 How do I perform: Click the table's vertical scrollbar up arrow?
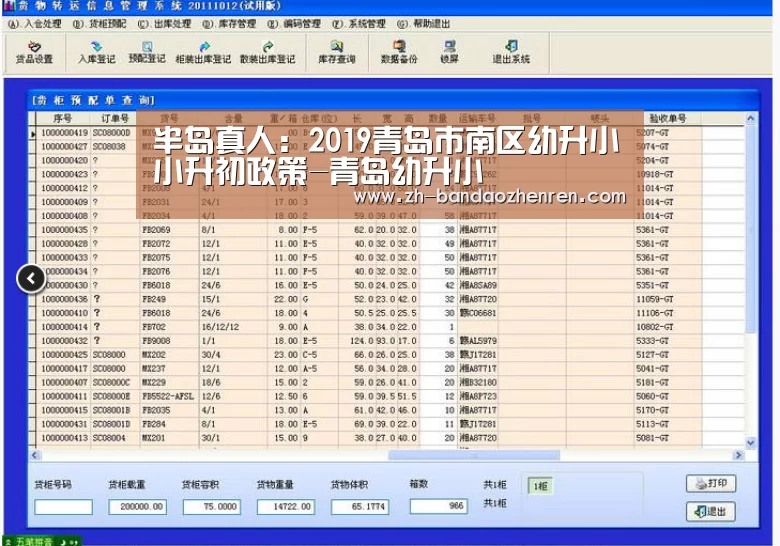(751, 118)
